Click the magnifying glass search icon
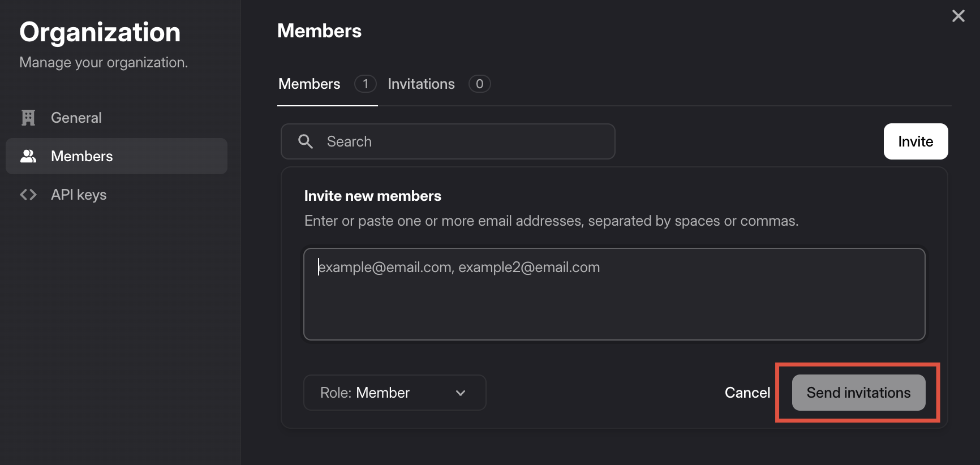This screenshot has width=980, height=465. (306, 141)
